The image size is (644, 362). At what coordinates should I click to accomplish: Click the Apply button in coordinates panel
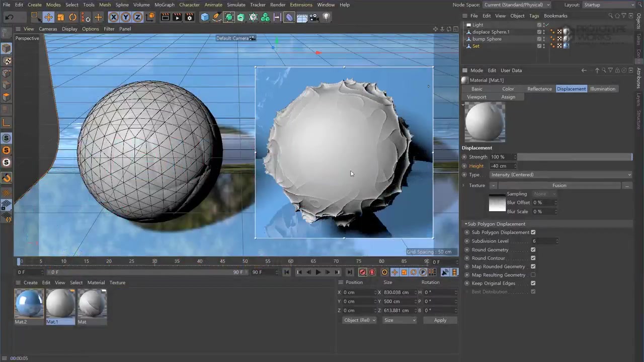[440, 320]
